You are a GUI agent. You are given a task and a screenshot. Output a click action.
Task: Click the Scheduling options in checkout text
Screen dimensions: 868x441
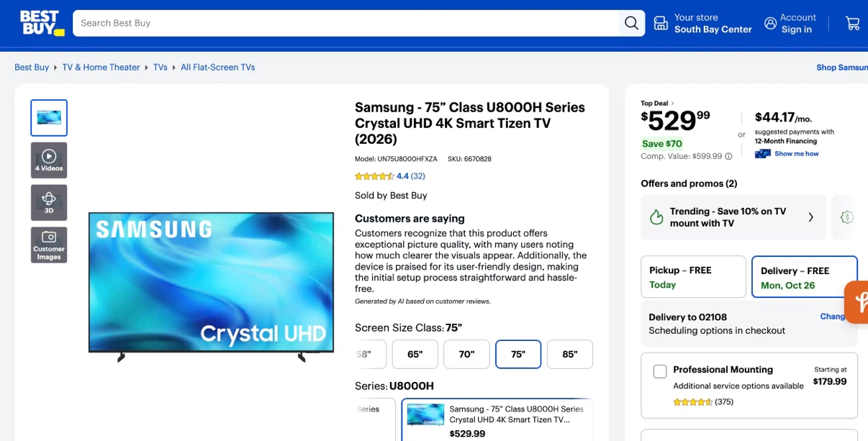coord(717,331)
